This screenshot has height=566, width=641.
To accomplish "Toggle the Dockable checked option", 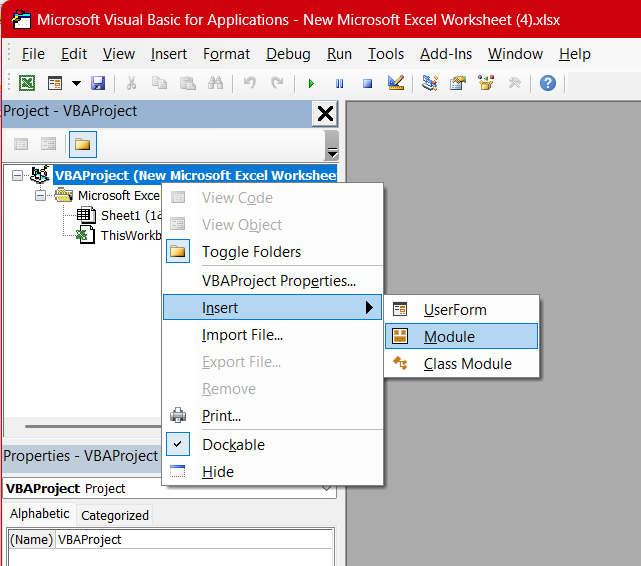I will (x=273, y=445).
